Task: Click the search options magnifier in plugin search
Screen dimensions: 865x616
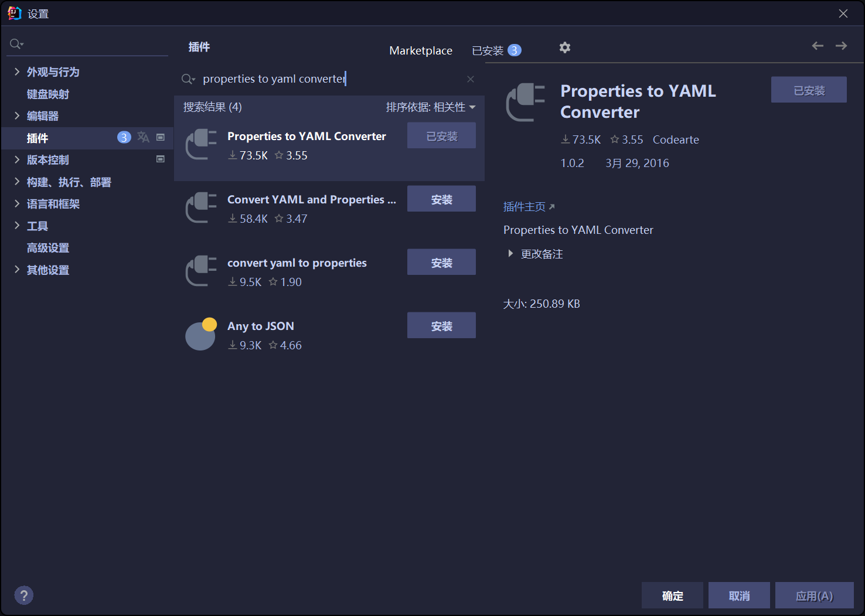Action: click(x=188, y=79)
